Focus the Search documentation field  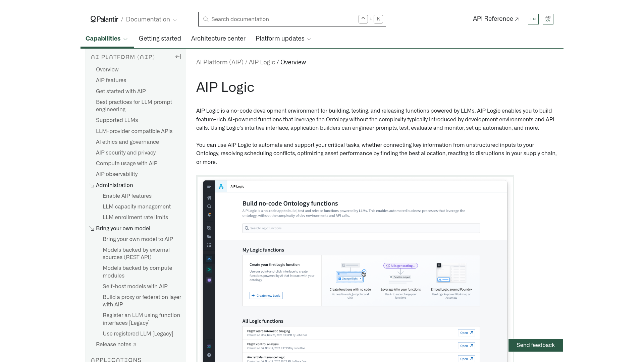click(292, 19)
